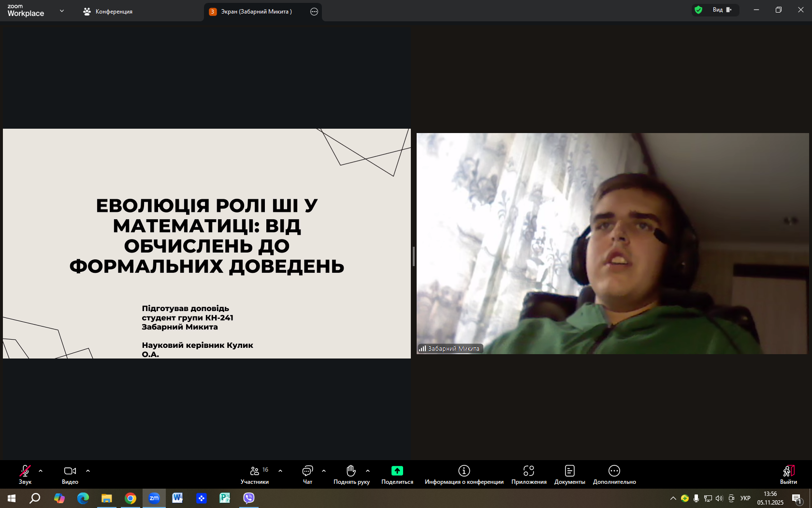Grab the divider handle between slide and video
Viewport: 812px width, 508px height.
pos(414,256)
